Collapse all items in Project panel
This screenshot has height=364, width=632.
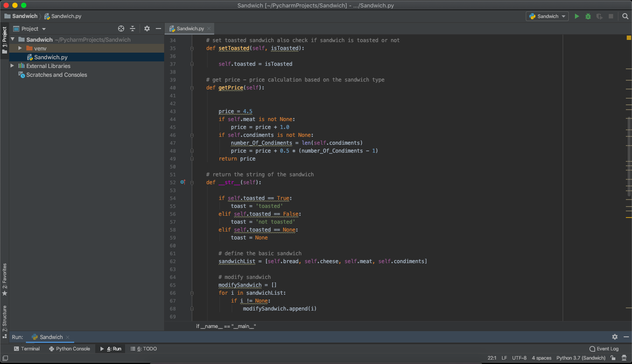point(133,29)
